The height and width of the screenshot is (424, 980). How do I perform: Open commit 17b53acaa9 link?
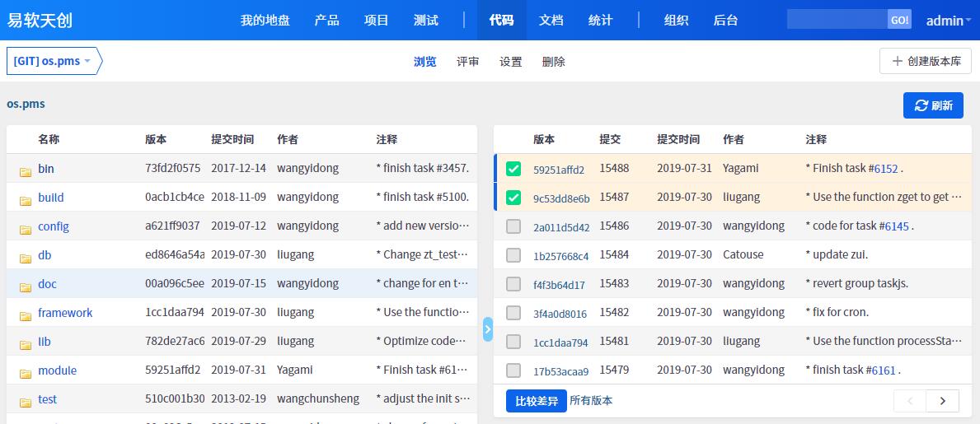click(560, 371)
